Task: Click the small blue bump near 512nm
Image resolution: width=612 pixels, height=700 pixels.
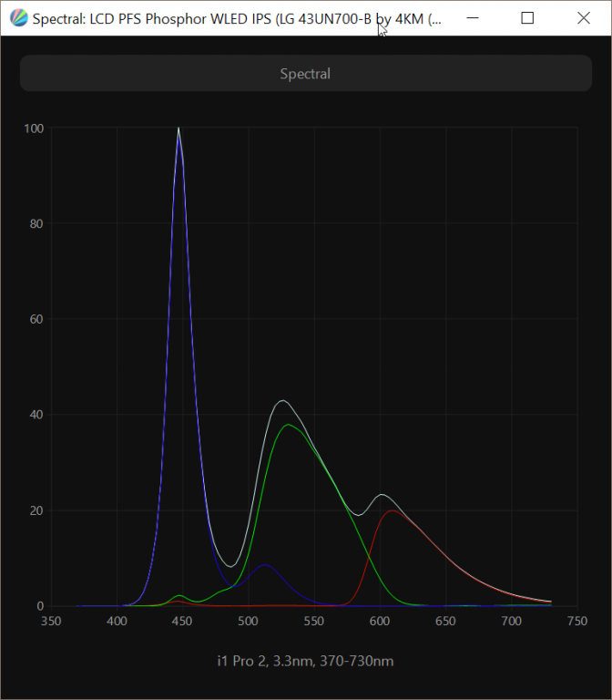Action: 265,565
